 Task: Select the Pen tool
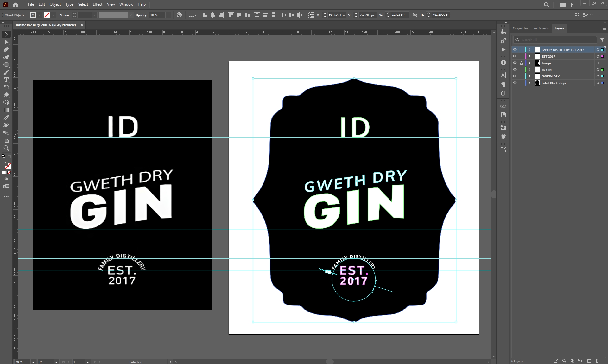[x=6, y=49]
